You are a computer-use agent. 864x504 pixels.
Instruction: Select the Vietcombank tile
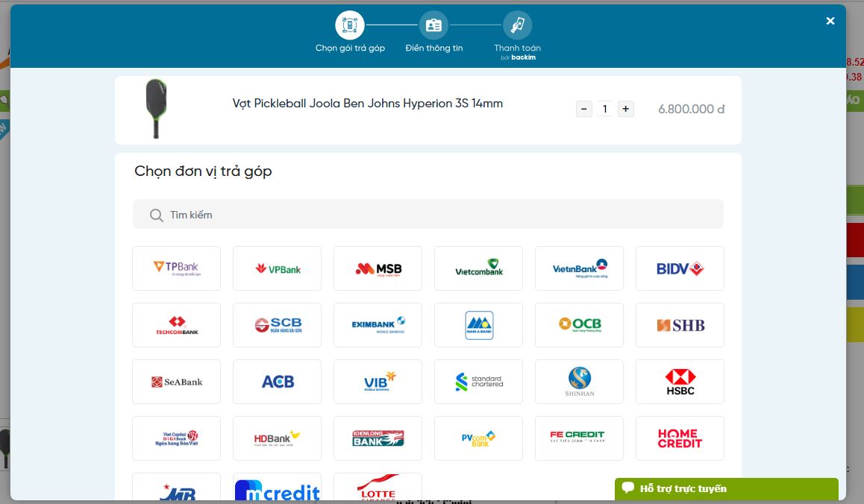[478, 268]
